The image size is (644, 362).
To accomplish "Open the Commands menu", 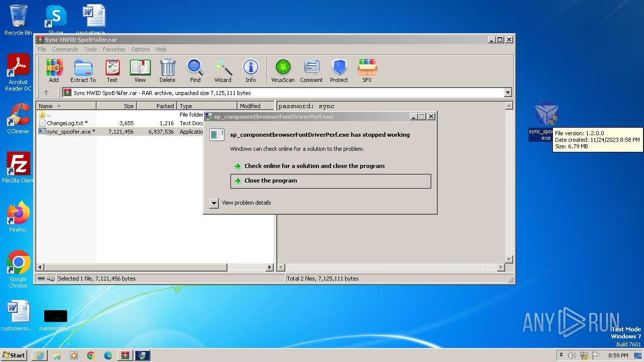I will 65,49.
